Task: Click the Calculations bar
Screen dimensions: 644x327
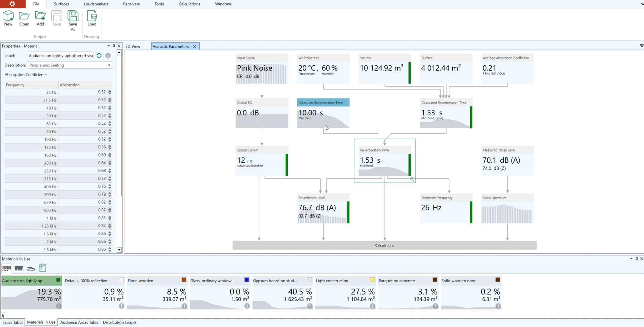Action: point(384,245)
